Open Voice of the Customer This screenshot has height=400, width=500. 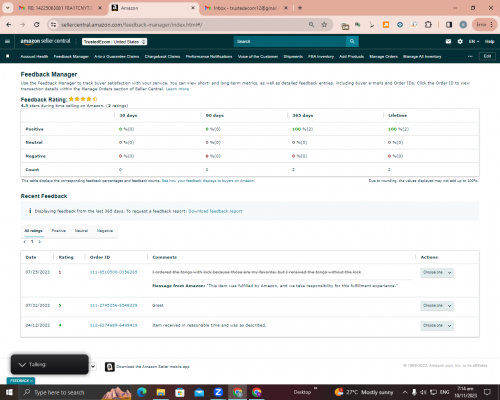(x=258, y=57)
